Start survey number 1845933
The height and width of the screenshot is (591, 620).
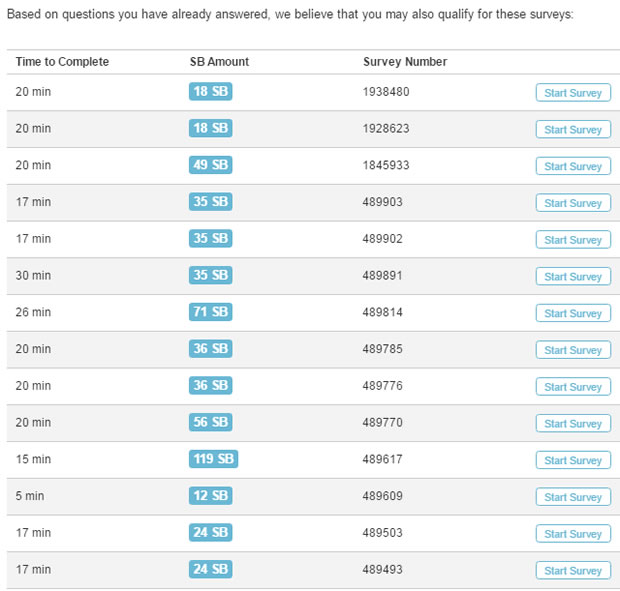point(573,166)
